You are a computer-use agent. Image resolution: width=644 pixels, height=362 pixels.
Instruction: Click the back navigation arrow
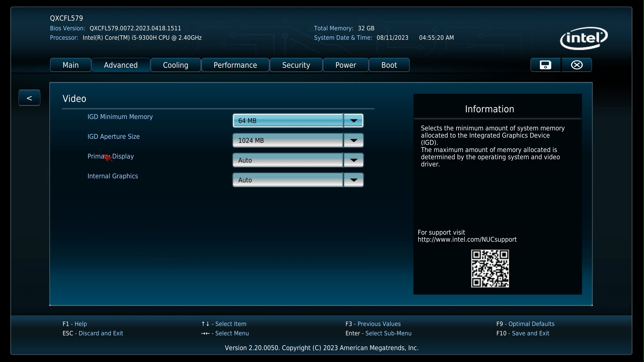coord(29,98)
